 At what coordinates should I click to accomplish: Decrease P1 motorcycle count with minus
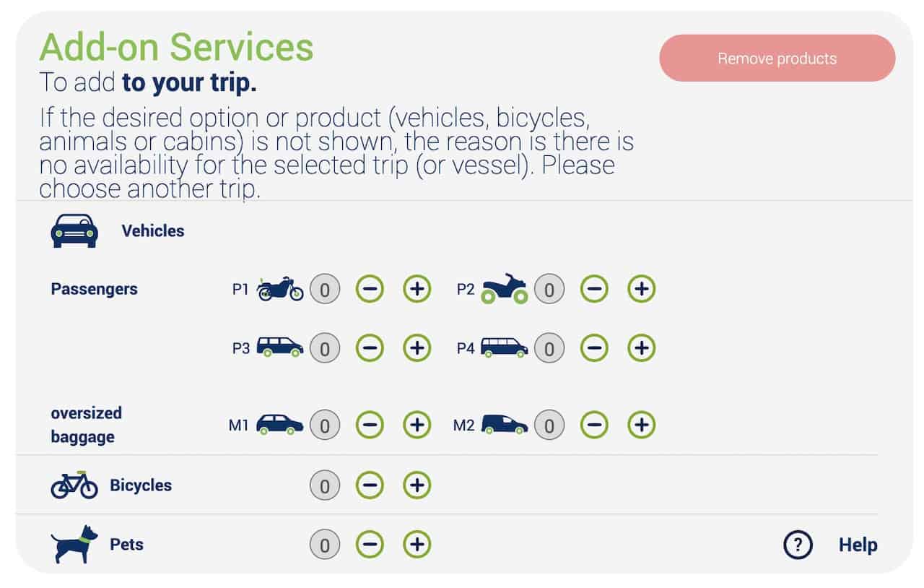(x=370, y=289)
